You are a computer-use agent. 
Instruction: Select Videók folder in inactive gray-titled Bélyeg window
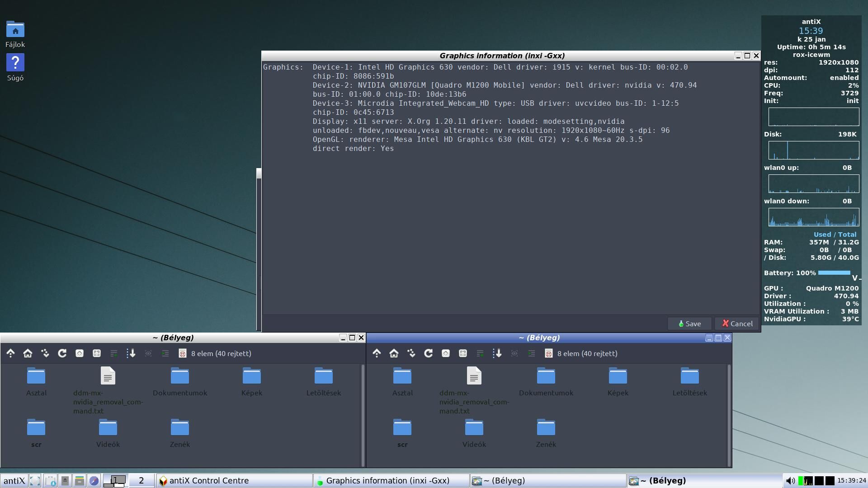tap(108, 433)
